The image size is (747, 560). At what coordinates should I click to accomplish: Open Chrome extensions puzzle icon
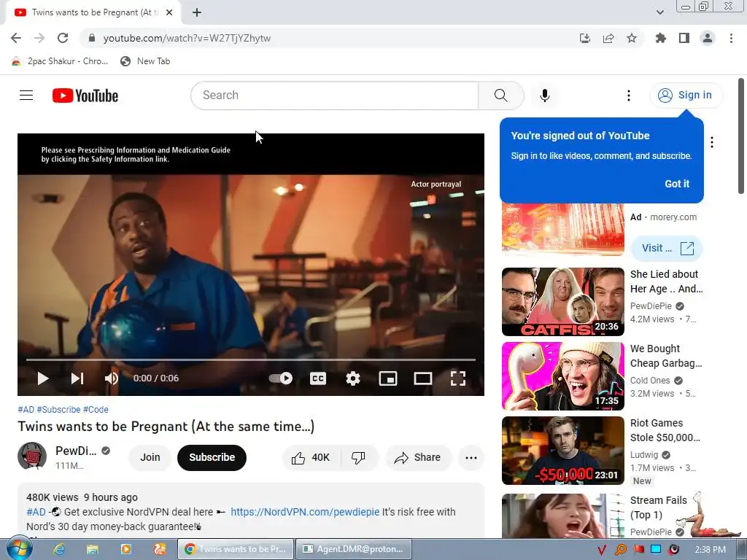pos(661,38)
